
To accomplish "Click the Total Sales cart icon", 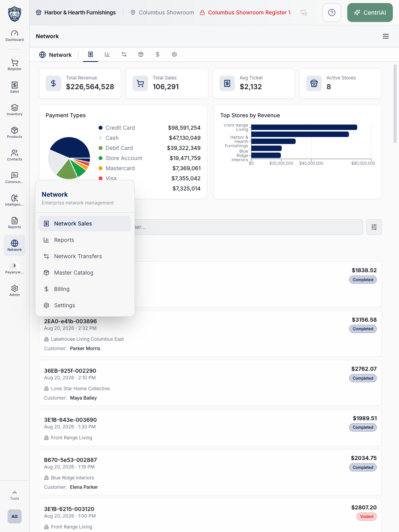I will click(x=140, y=83).
